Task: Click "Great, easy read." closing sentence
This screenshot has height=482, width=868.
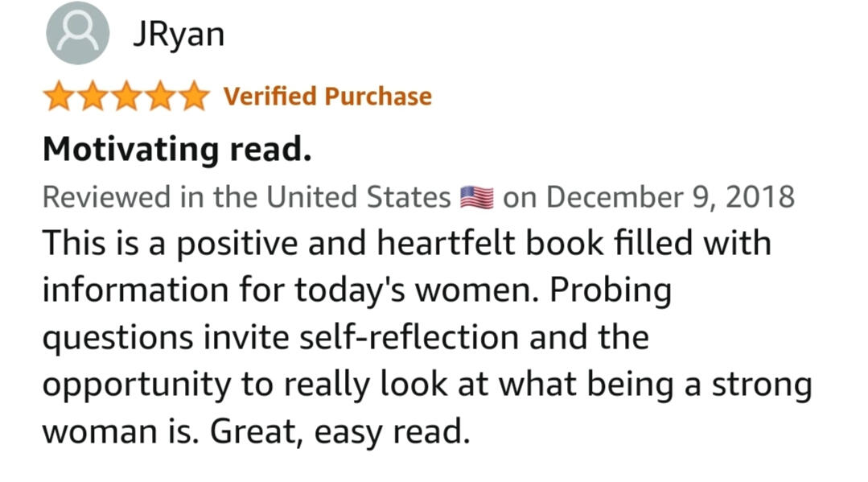Action: [x=339, y=433]
